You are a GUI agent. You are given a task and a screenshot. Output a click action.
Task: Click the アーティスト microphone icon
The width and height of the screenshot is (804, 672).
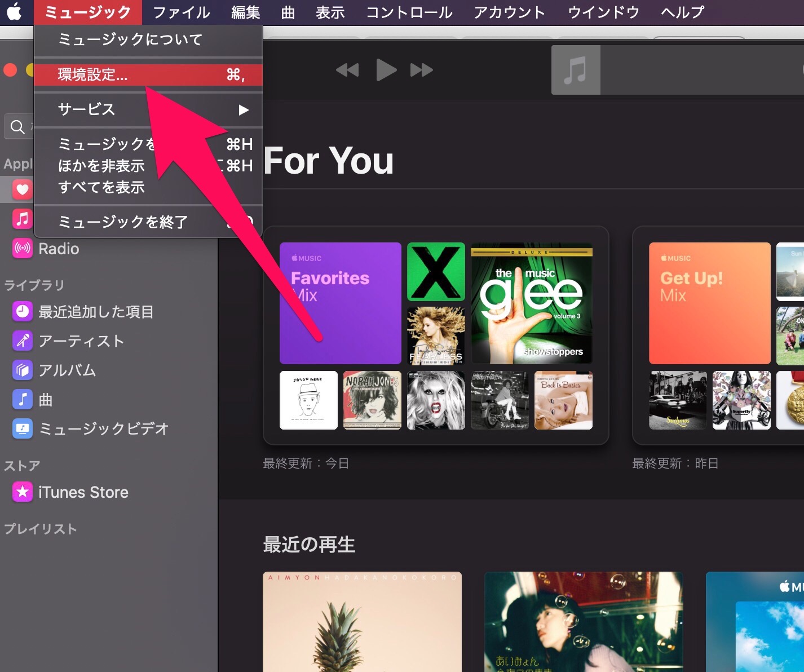point(21,341)
